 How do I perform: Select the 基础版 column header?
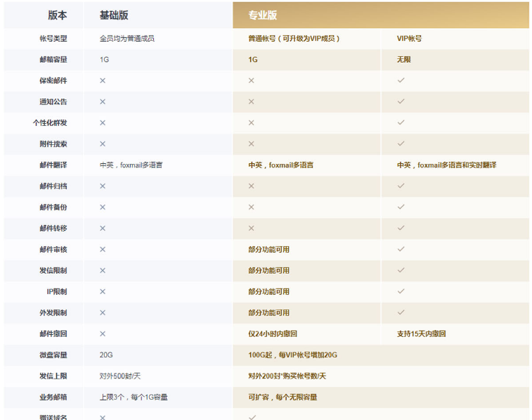tap(115, 15)
